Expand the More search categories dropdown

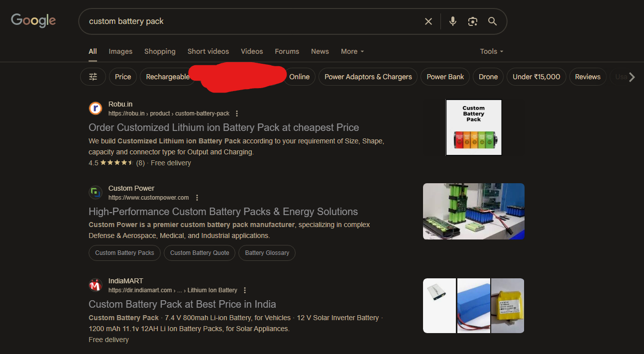(352, 51)
